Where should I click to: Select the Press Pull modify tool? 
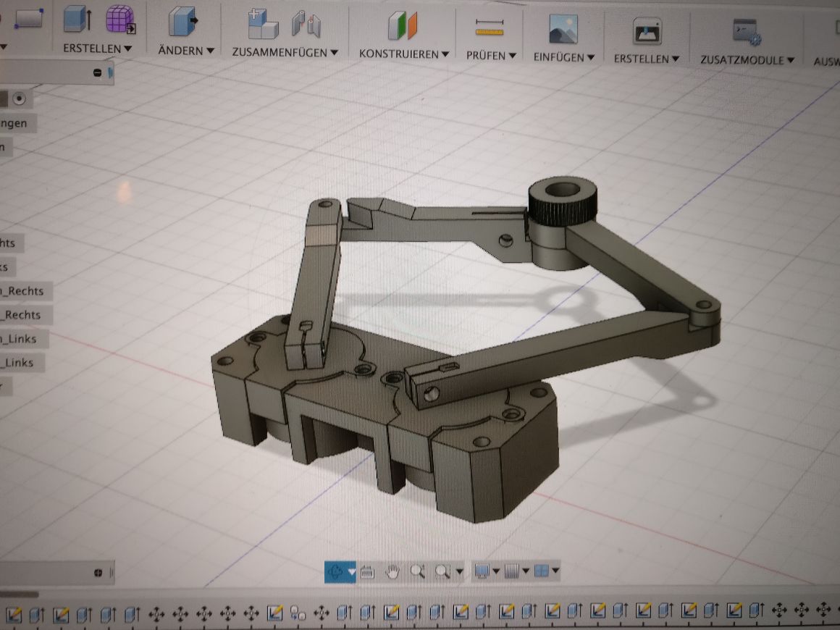tap(183, 22)
